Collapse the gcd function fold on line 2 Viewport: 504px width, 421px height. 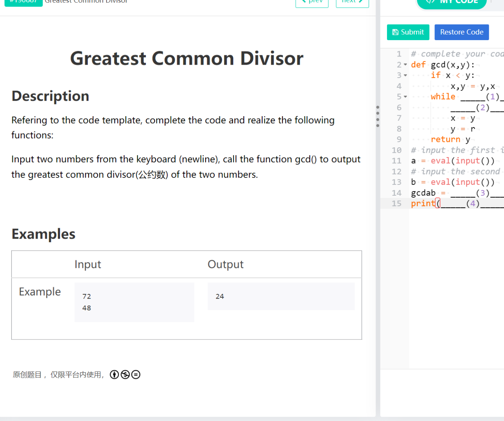point(405,65)
